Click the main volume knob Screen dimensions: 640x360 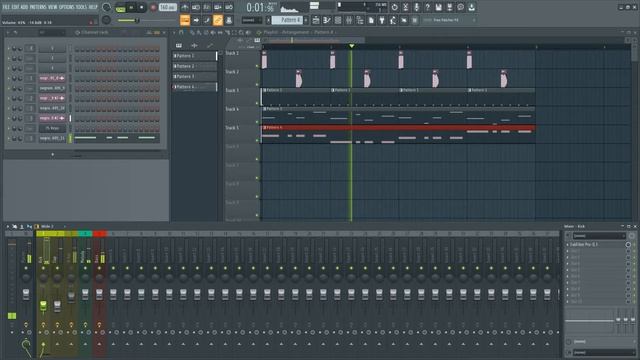[x=106, y=7]
